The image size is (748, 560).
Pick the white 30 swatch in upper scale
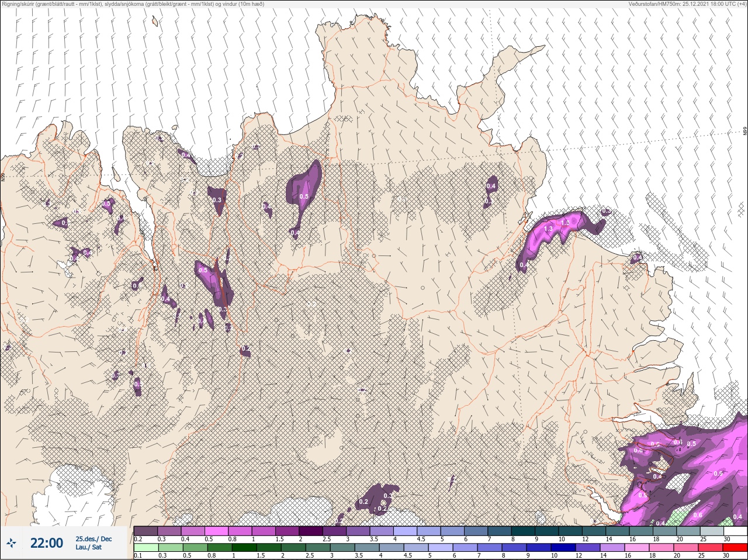click(x=736, y=531)
